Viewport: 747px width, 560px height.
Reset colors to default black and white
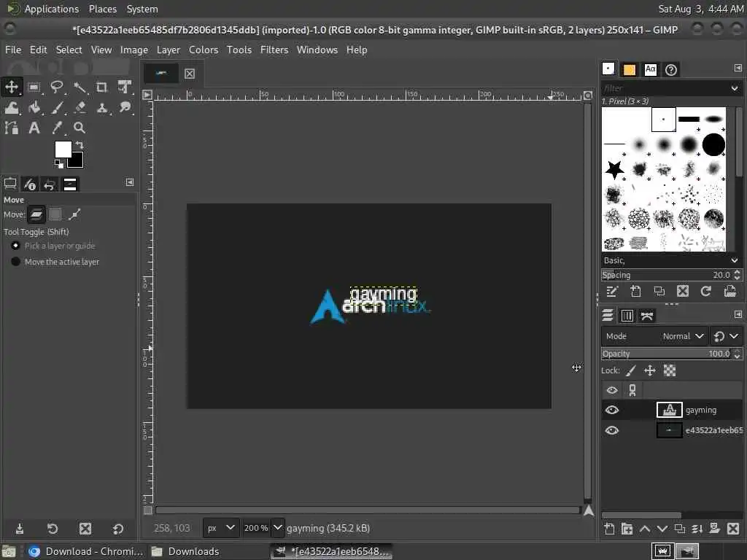(x=58, y=164)
